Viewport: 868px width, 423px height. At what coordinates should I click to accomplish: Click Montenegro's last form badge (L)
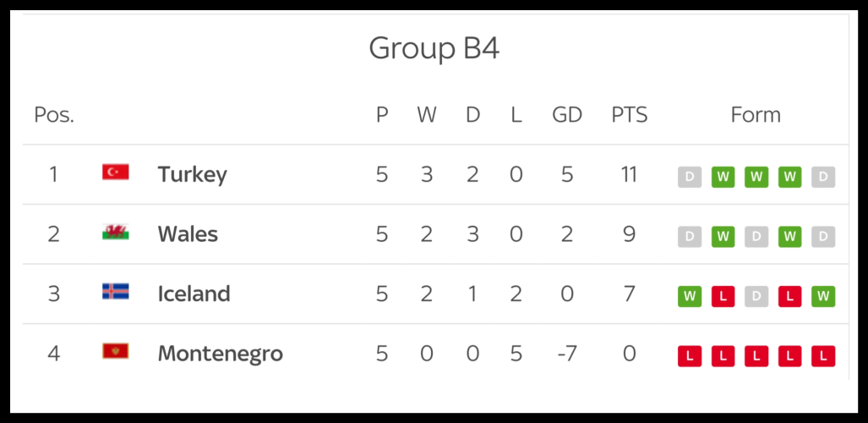(823, 356)
